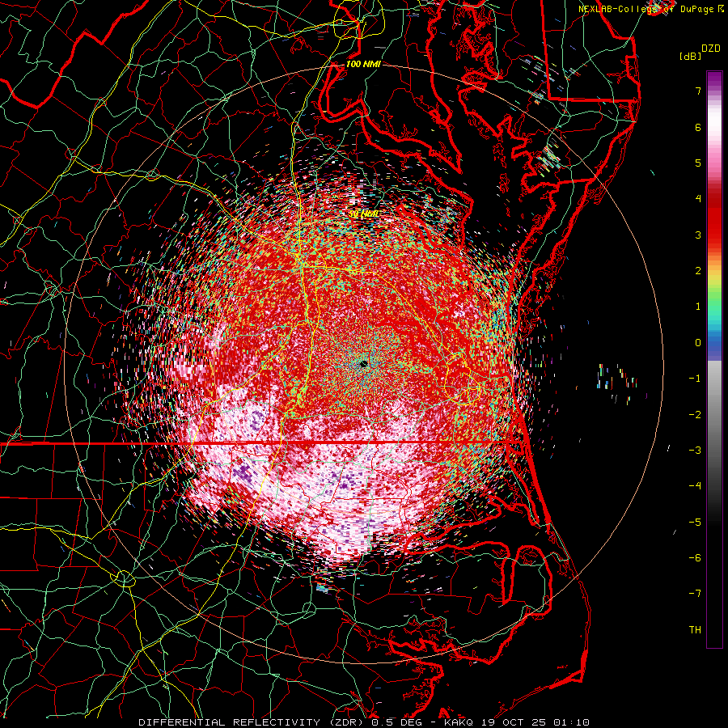
Task: Click the 7 value on the color scale
Action: [698, 91]
